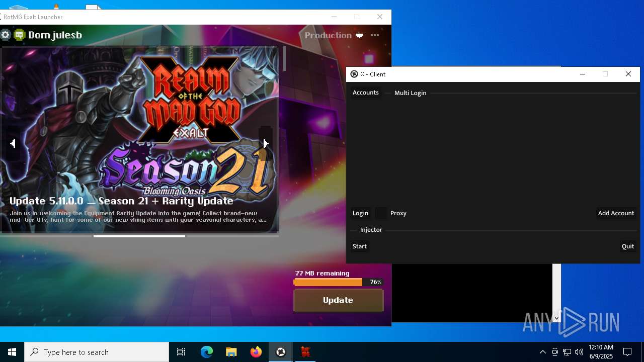The width and height of the screenshot is (644, 362).
Task: Open the three-dot more options menu
Action: (375, 35)
